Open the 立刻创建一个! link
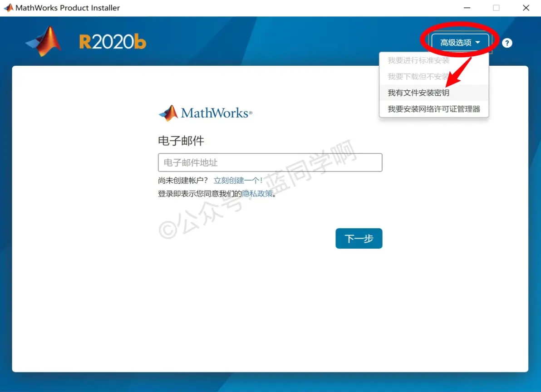Screen dimensions: 541x392 tap(238, 180)
